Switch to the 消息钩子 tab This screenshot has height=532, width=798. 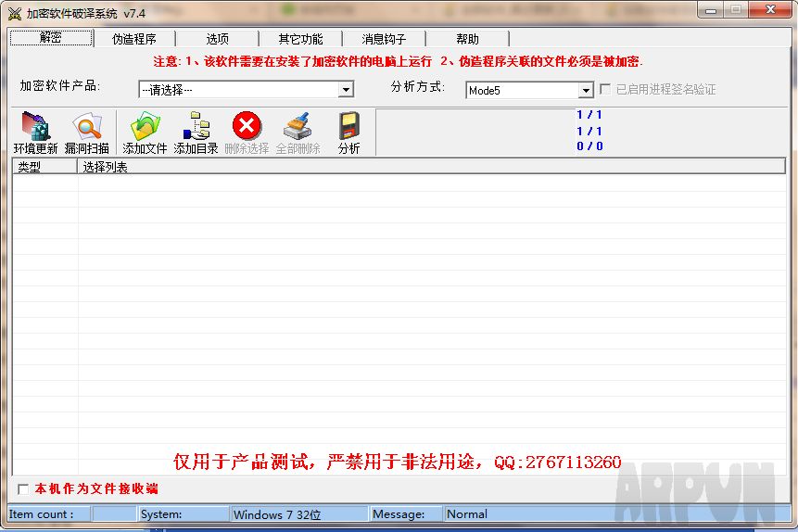click(385, 39)
